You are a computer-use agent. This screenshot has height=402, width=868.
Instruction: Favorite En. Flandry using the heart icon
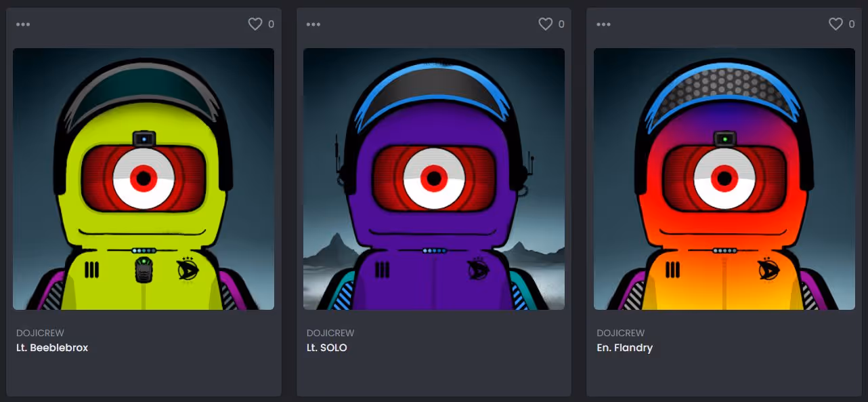tap(836, 24)
